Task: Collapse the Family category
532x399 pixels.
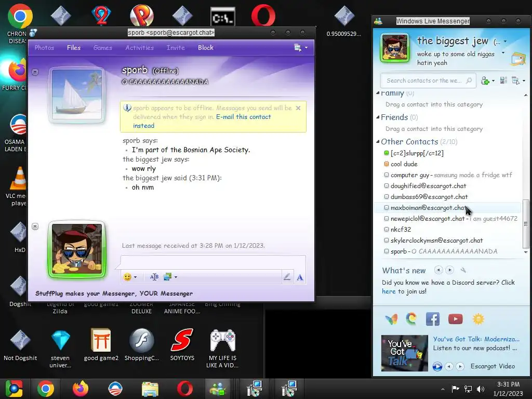Action: pos(378,93)
